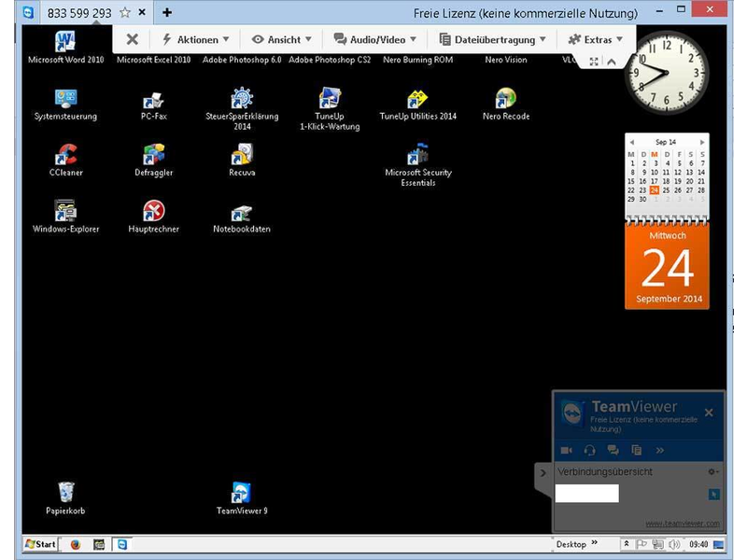Open CCleaner desktop icon
This screenshot has width=747, height=560.
(65, 161)
